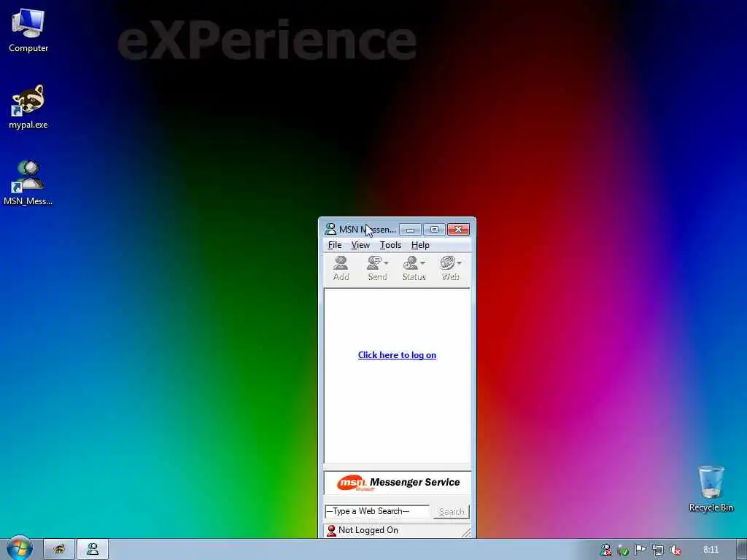
Task: Select the Recycle Bin desktop icon
Action: (711, 489)
